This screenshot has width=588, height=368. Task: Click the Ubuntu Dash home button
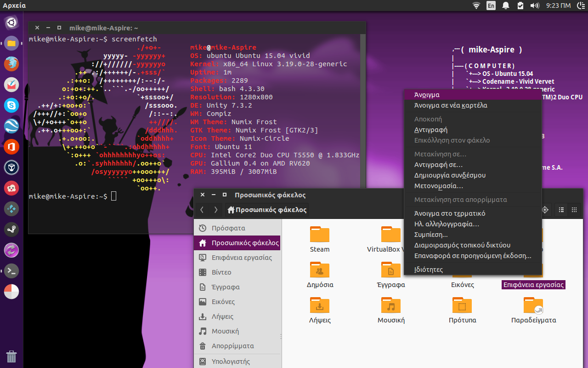point(11,23)
